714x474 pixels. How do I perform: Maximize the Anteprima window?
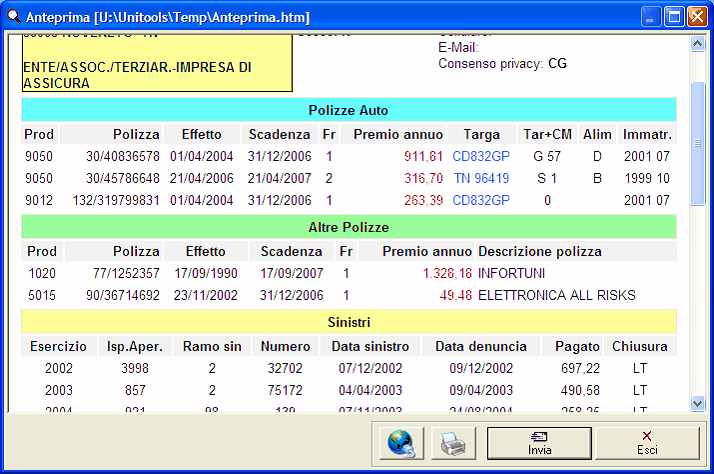pyautogui.click(x=674, y=17)
